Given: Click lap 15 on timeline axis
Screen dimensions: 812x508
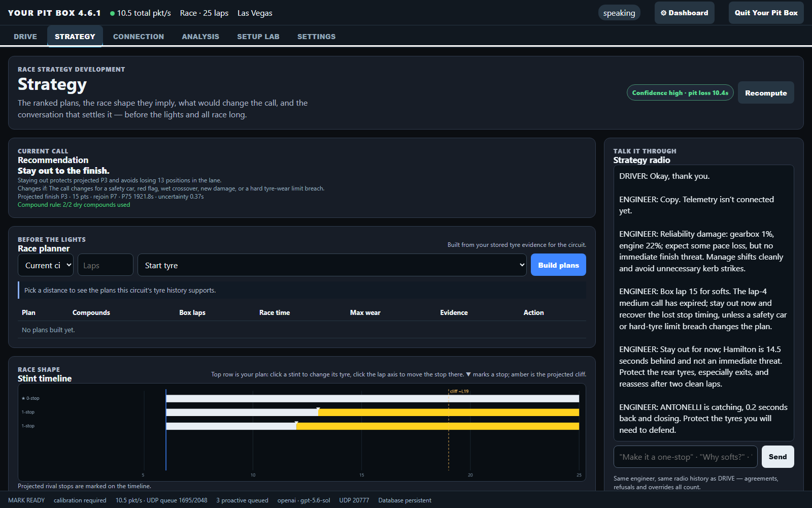Looking at the screenshot, I should (x=361, y=475).
